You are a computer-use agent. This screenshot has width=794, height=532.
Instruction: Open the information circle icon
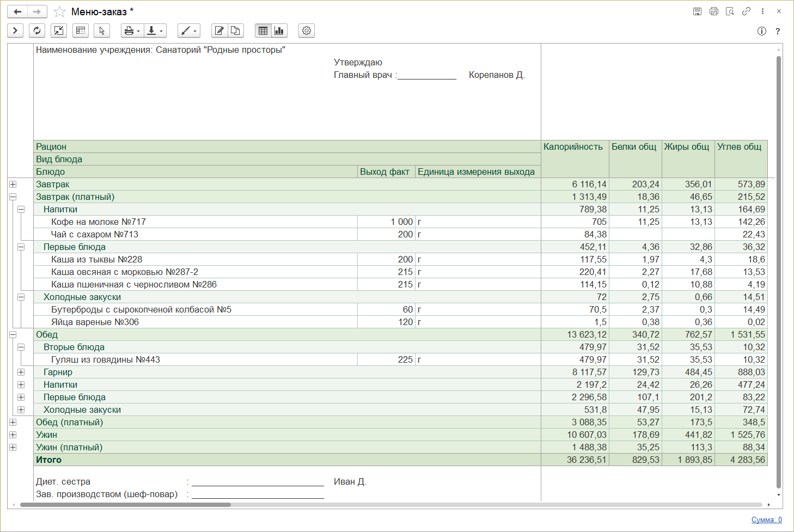[x=761, y=31]
